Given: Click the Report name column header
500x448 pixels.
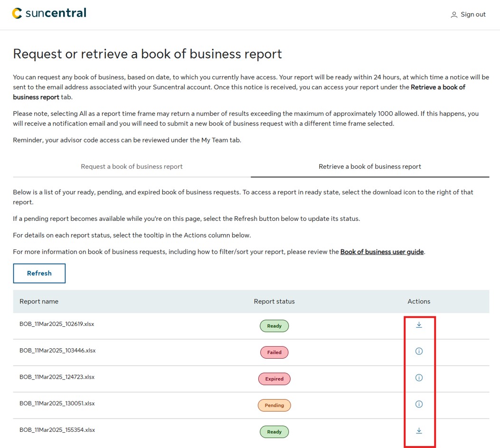Looking at the screenshot, I should click(x=39, y=302).
